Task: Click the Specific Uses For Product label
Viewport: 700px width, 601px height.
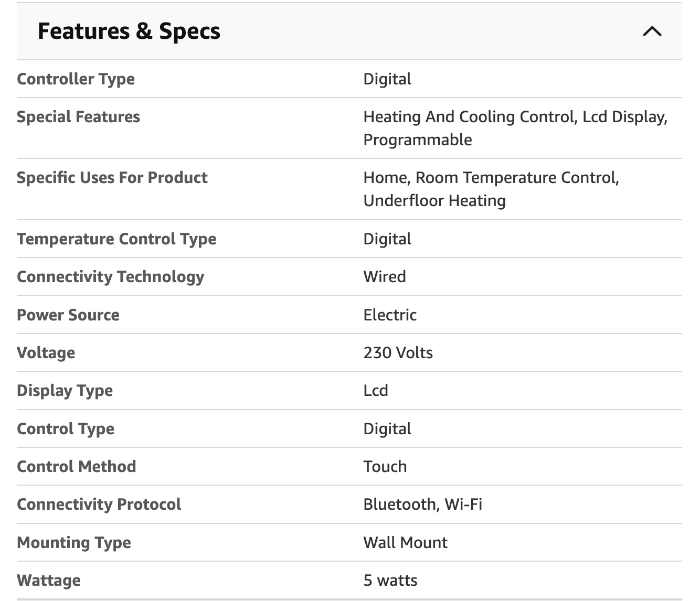Action: (x=112, y=177)
